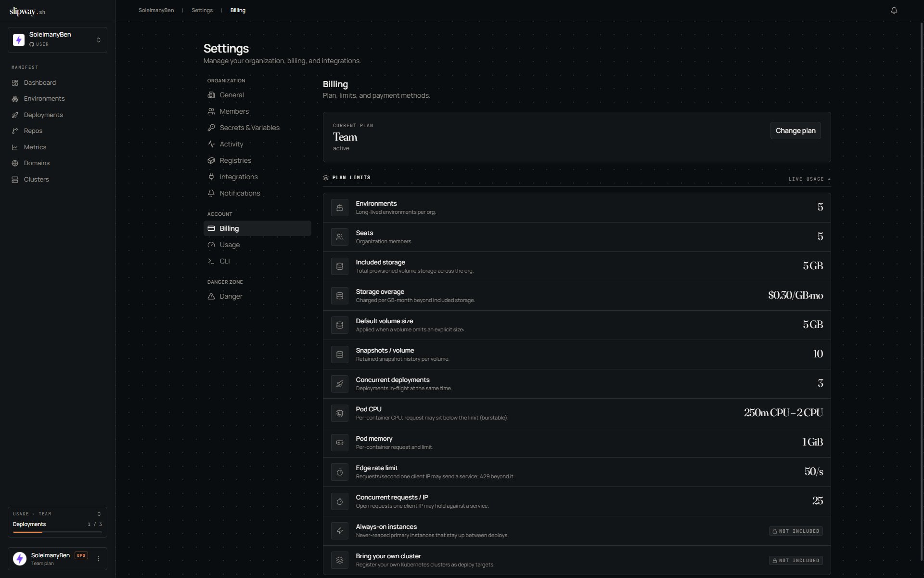Click the Secrets key icon
The height and width of the screenshot is (578, 924).
(x=211, y=128)
